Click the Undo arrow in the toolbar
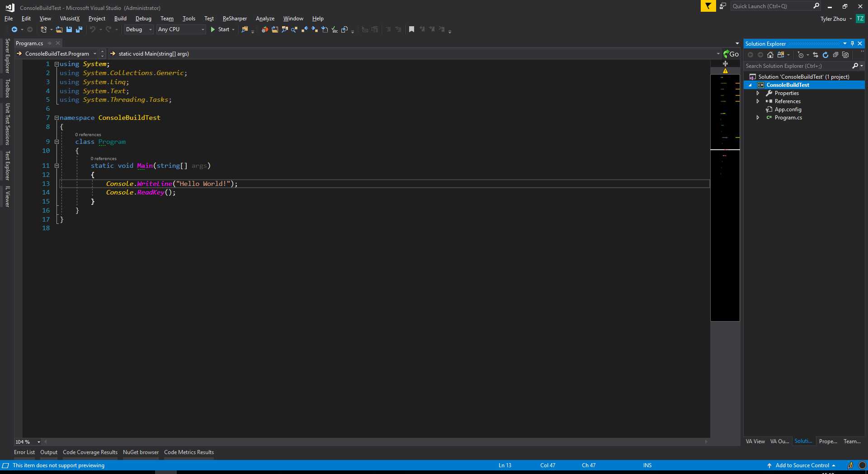868x474 pixels. [x=93, y=29]
